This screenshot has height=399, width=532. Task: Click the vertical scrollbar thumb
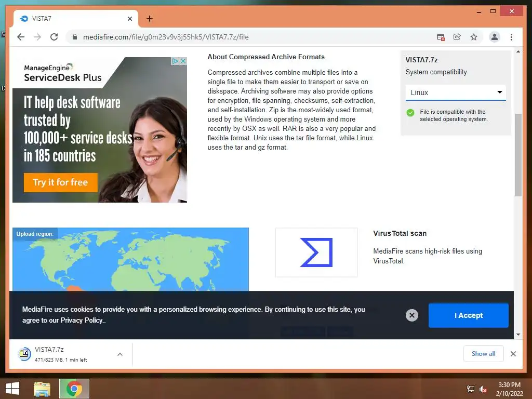coord(518,155)
